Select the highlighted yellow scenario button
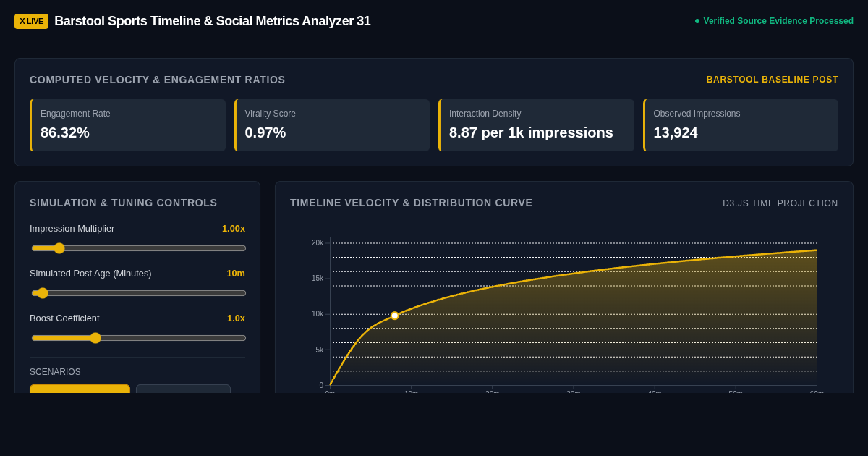Image resolution: width=868 pixels, height=456 pixels. coord(80,389)
